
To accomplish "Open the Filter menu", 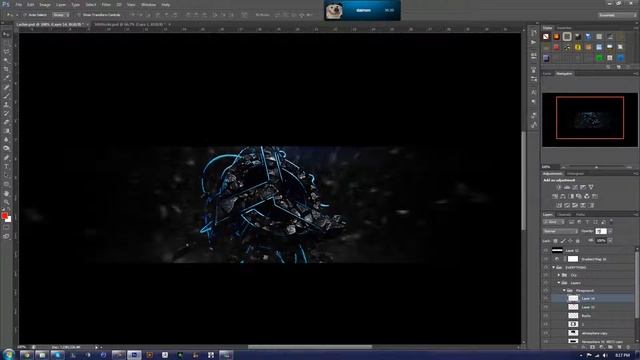I will [x=106, y=4].
